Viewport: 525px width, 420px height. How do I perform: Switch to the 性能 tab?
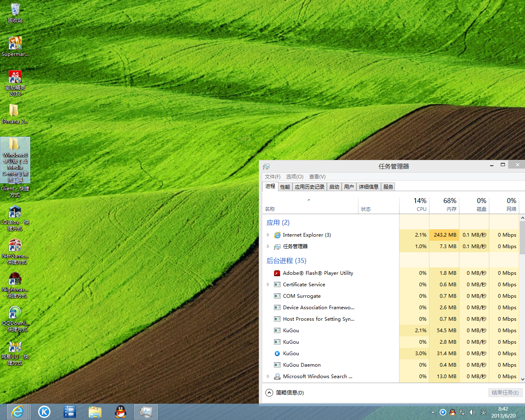point(285,187)
